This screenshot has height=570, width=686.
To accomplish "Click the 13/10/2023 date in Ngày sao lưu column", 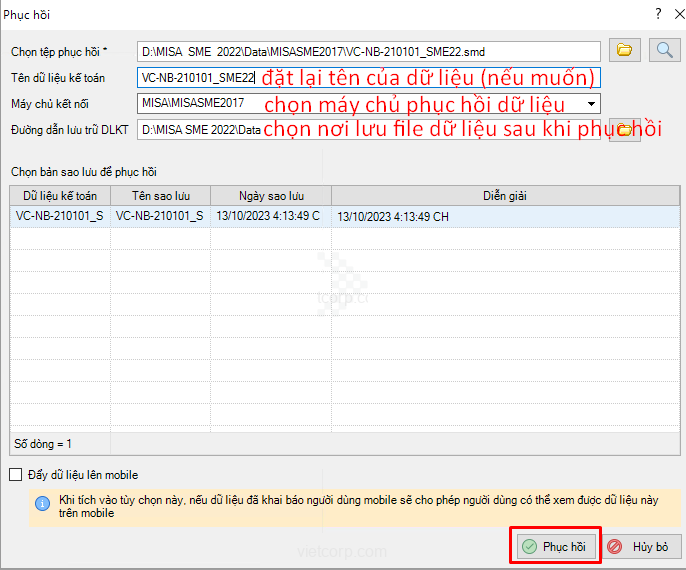I will tap(271, 216).
